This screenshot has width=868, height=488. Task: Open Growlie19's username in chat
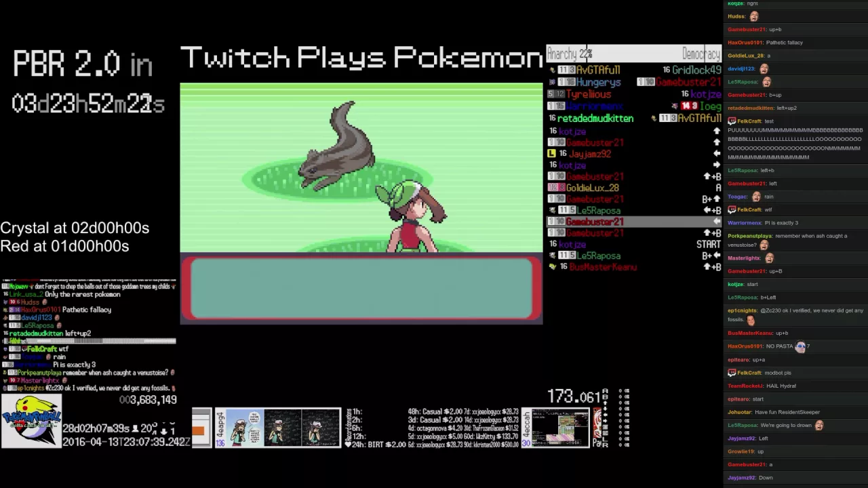click(x=741, y=452)
